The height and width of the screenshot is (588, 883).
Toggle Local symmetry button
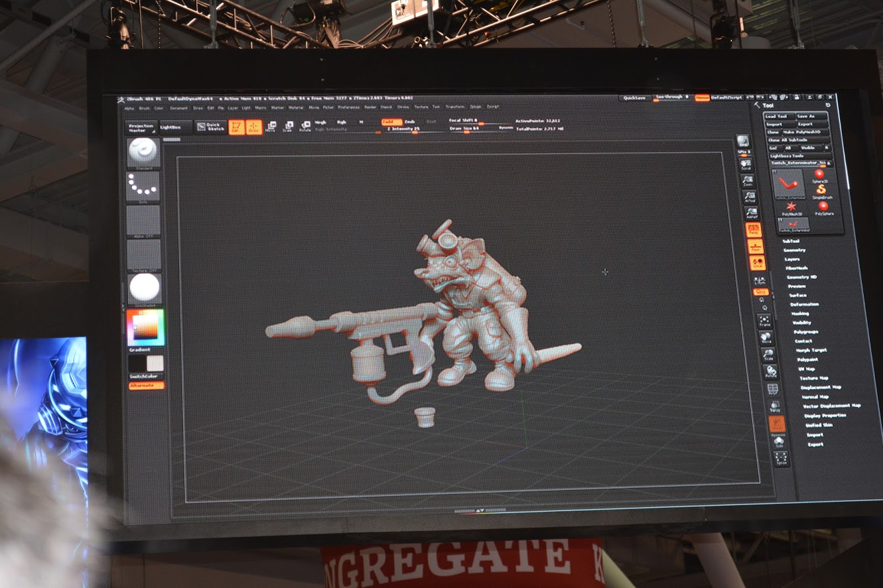click(758, 264)
